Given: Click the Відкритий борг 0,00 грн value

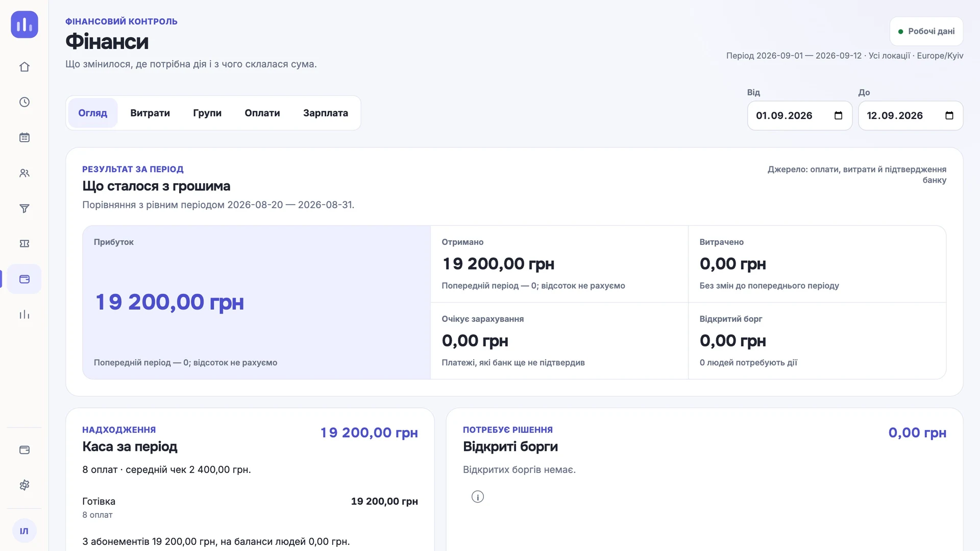Looking at the screenshot, I should (x=733, y=341).
